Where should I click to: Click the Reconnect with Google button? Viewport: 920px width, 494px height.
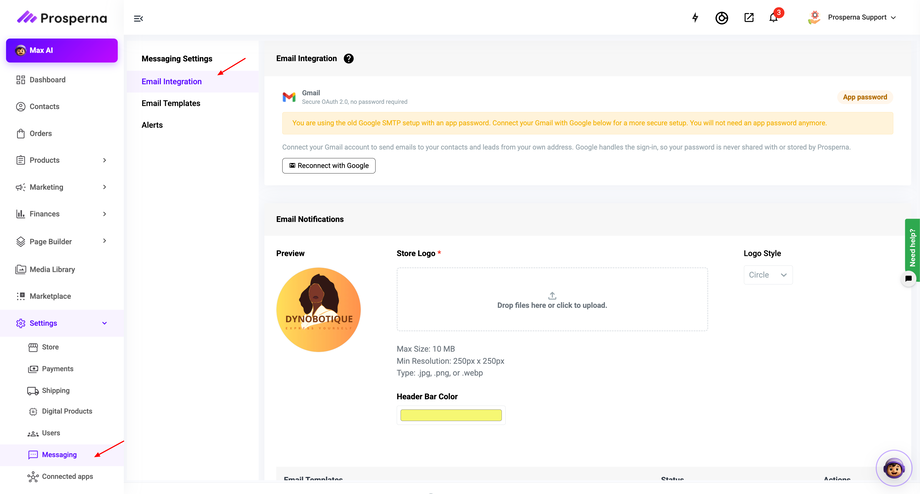tap(329, 165)
